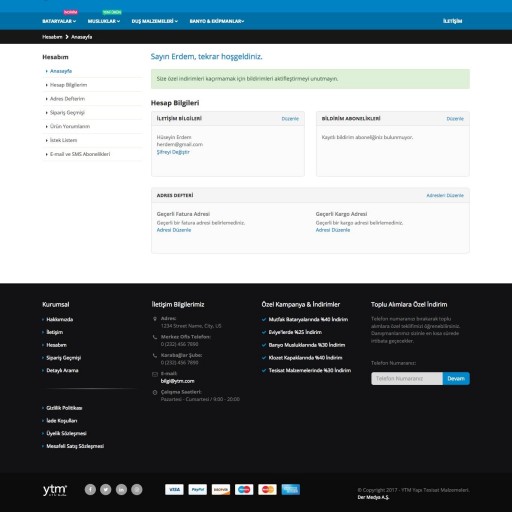
Task: Open Mesafeli Satış Sözleşmesi in the footer
Action: (x=75, y=446)
